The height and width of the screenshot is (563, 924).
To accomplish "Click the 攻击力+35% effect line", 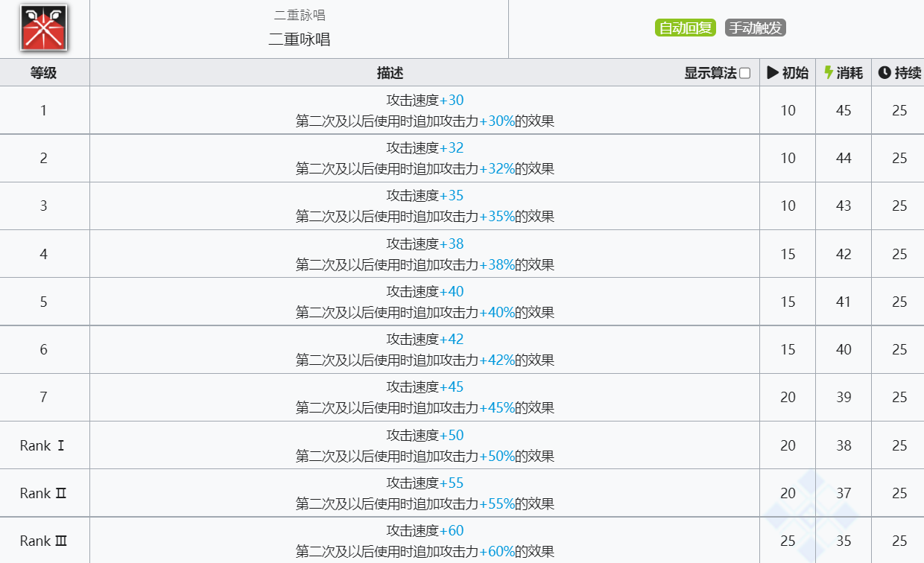I will click(425, 216).
